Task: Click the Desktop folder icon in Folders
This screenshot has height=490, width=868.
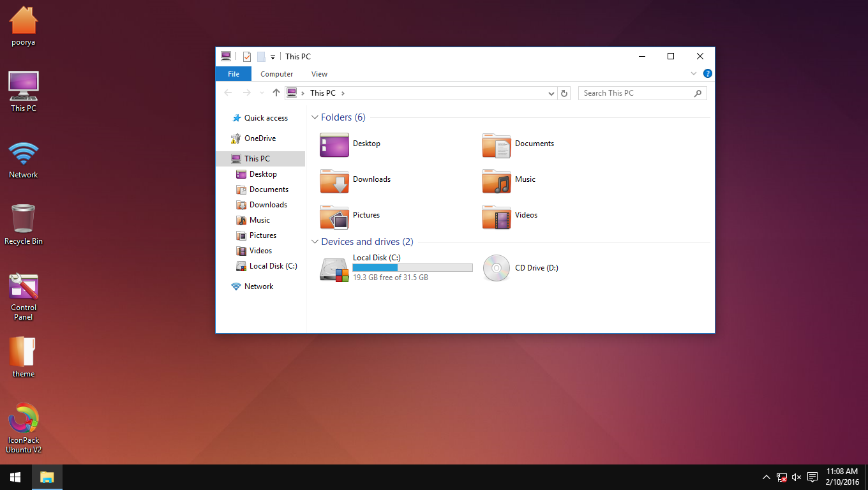Action: (334, 144)
